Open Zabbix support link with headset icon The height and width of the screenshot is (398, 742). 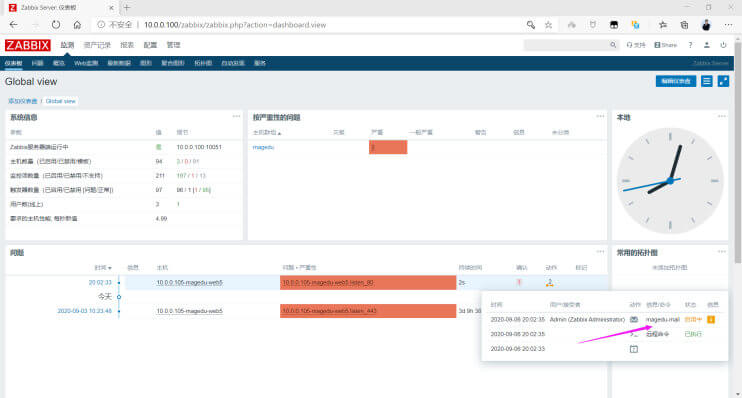pyautogui.click(x=636, y=45)
